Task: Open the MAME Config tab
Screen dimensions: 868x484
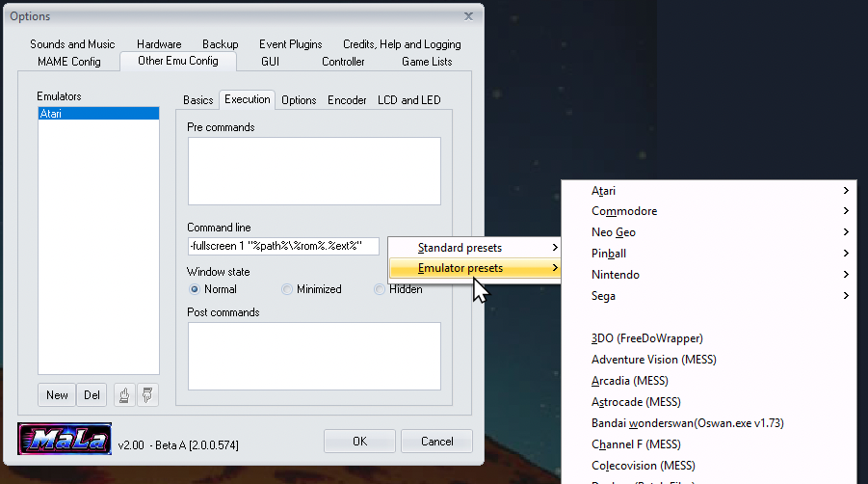Action: click(x=69, y=62)
